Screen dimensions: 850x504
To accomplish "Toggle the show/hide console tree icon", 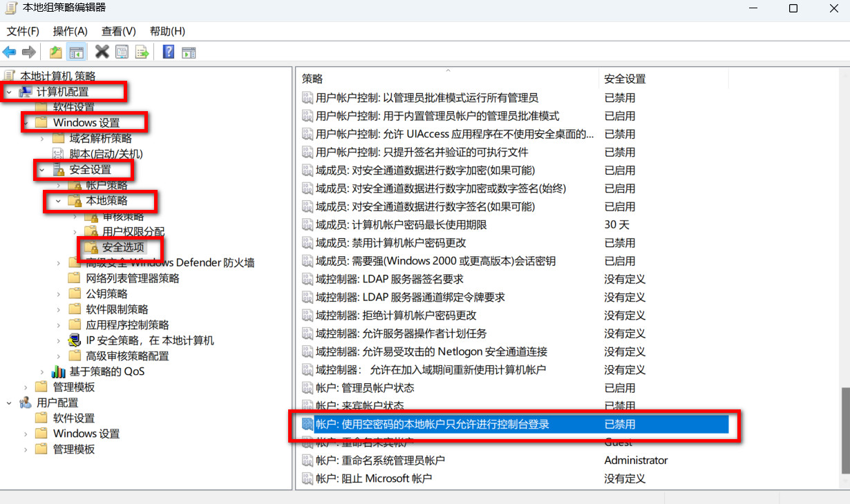I will (77, 52).
